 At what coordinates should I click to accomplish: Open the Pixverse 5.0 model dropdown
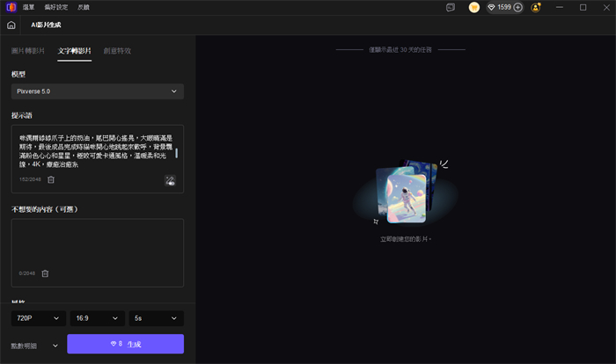98,91
